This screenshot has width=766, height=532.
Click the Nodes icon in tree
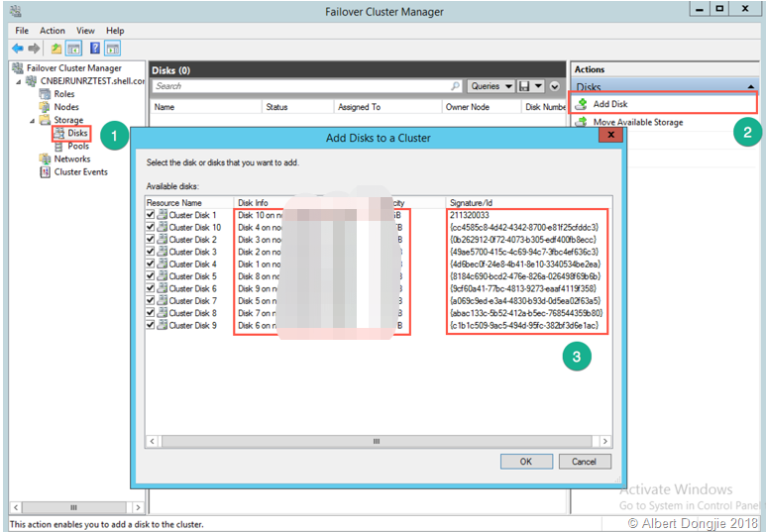point(45,107)
